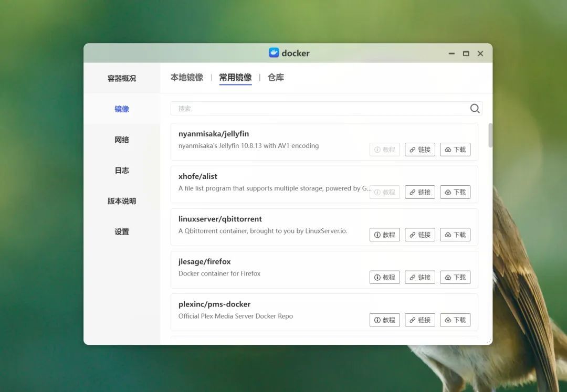567x392 pixels.
Task: Close the docker window
Action: (x=480, y=54)
